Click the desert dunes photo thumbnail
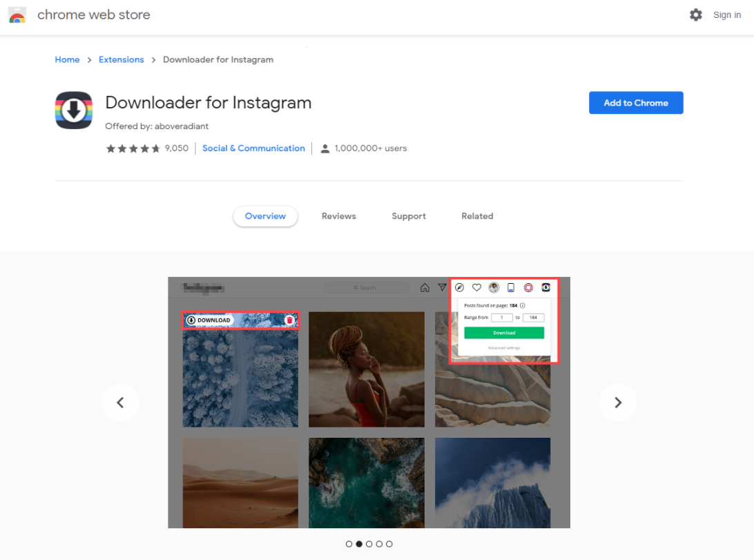This screenshot has height=560, width=754. (240, 483)
